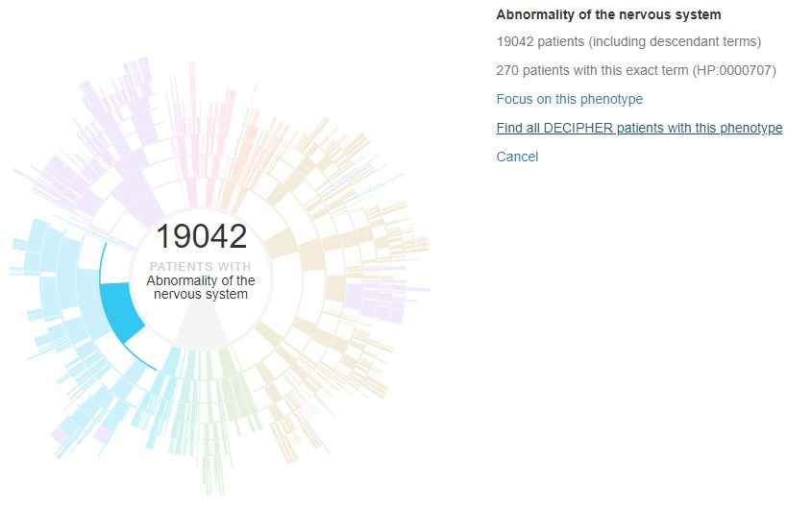Click the '270 patients with this exact term' line
The width and height of the screenshot is (812, 508).
point(635,70)
